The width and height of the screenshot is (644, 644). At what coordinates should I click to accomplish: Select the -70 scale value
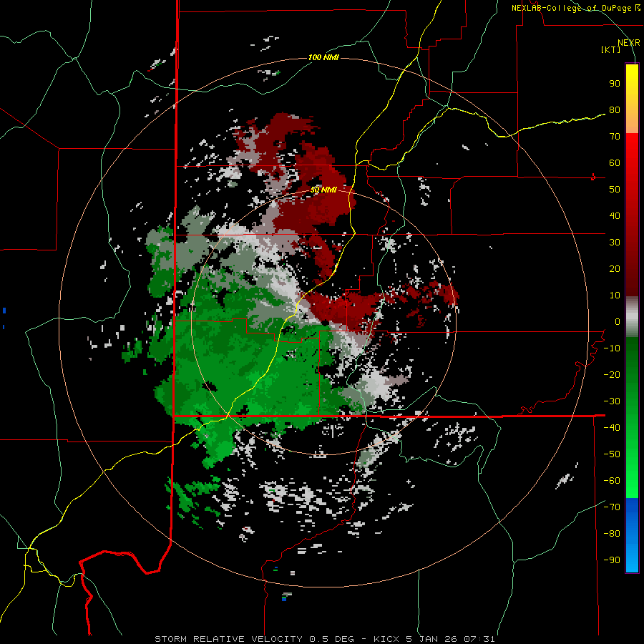pos(612,507)
